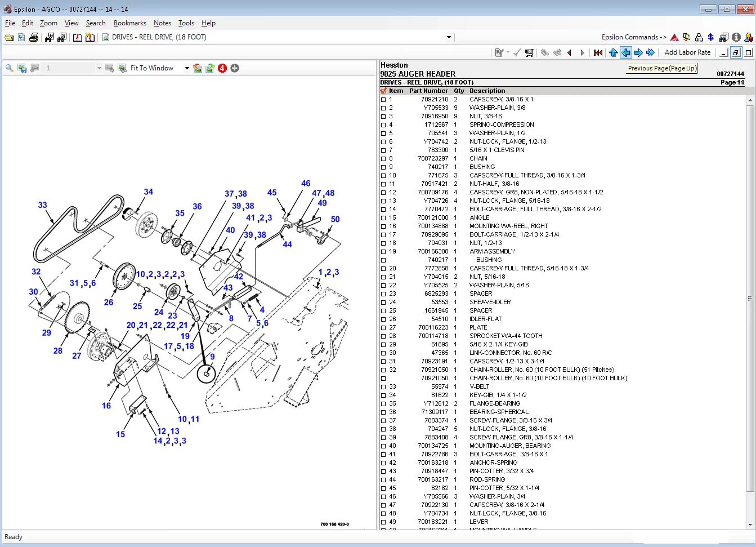Check the box for item 1 CAPSCREW
The height and width of the screenshot is (547, 756).
[x=384, y=100]
